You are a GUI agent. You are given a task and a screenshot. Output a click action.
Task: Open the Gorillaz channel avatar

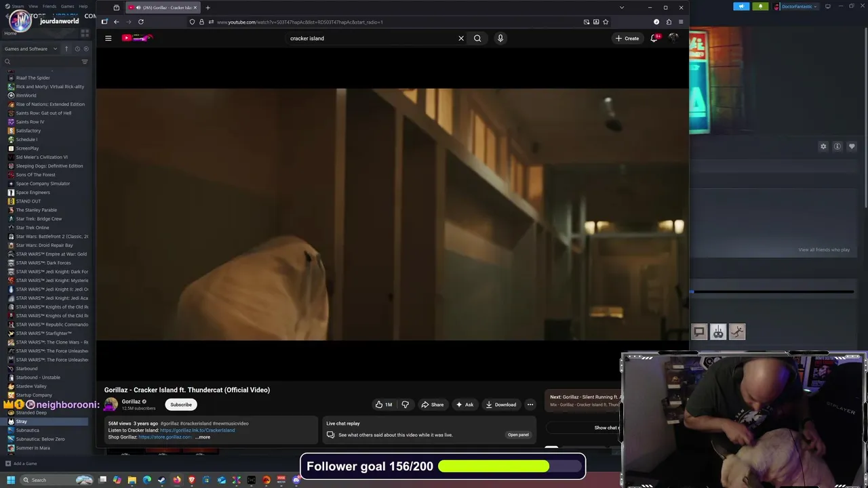pyautogui.click(x=111, y=404)
